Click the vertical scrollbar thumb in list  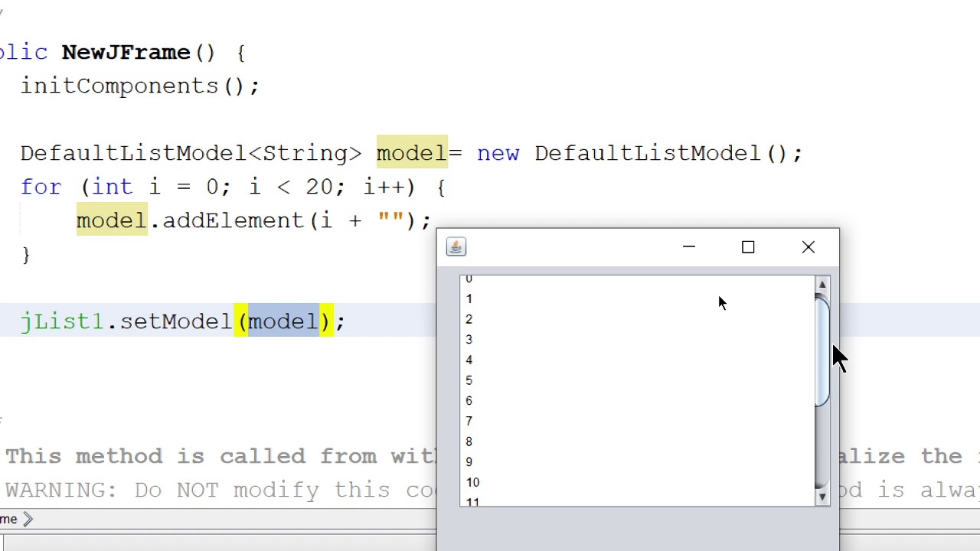coord(822,350)
